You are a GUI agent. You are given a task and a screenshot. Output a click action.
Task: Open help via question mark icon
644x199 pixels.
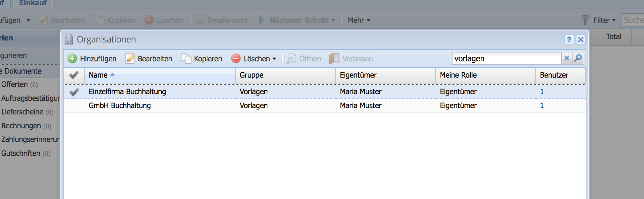coord(569,39)
